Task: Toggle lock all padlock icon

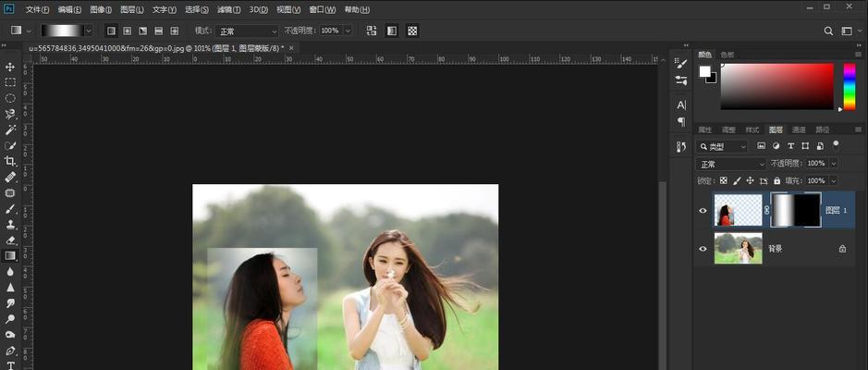Action: tap(777, 180)
